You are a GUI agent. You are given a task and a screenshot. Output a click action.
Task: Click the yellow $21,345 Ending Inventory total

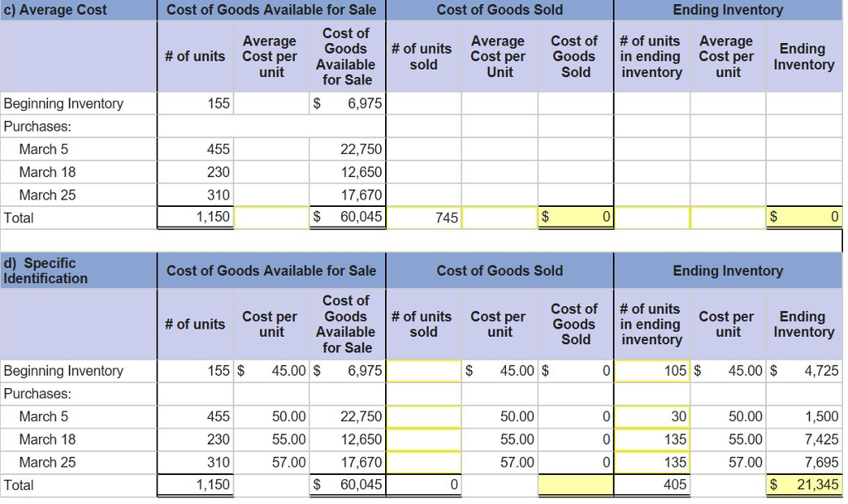tap(801, 486)
